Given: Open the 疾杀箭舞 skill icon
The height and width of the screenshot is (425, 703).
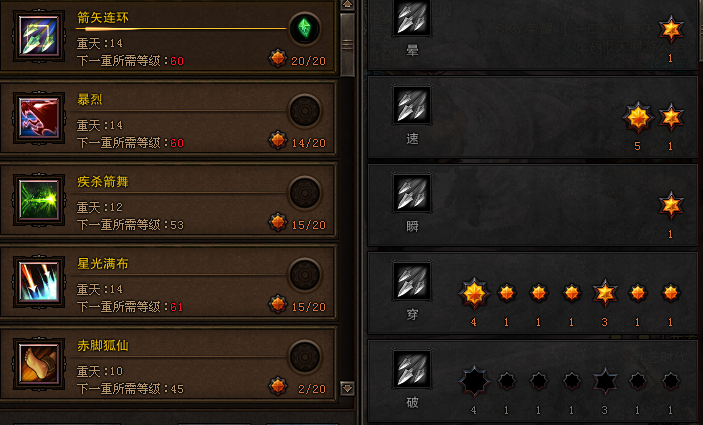Looking at the screenshot, I should tap(39, 200).
